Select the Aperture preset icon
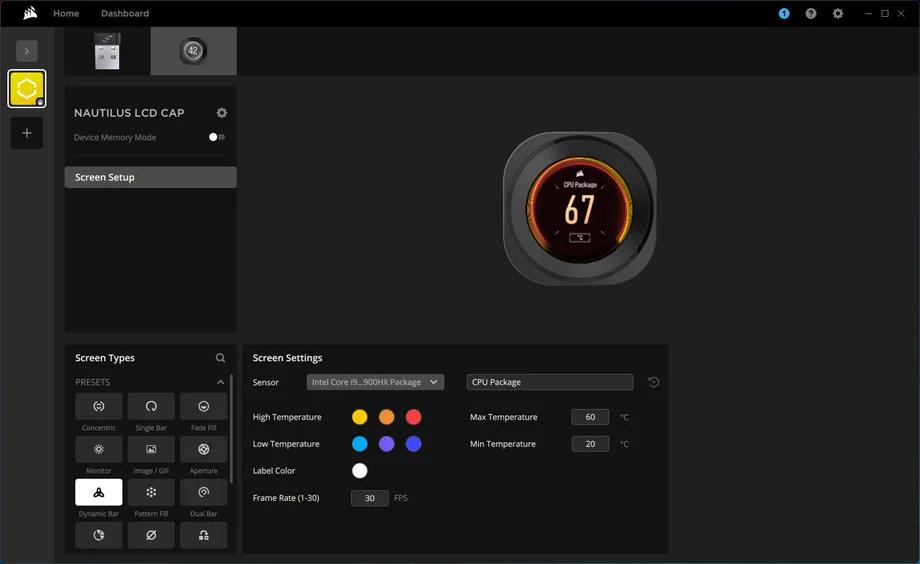The height and width of the screenshot is (564, 920). tap(203, 449)
